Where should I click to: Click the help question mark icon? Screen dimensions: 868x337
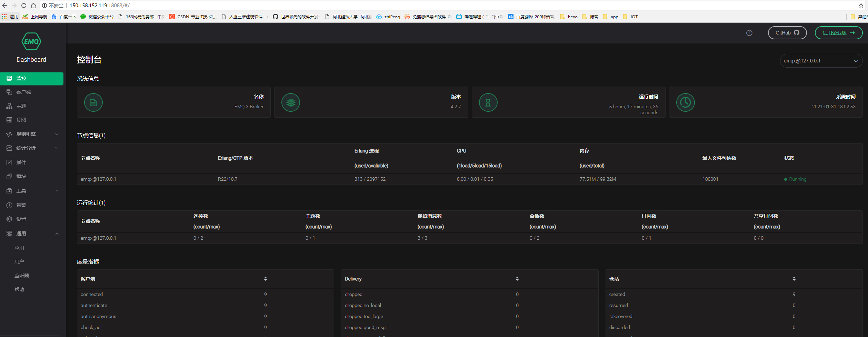pyautogui.click(x=749, y=33)
